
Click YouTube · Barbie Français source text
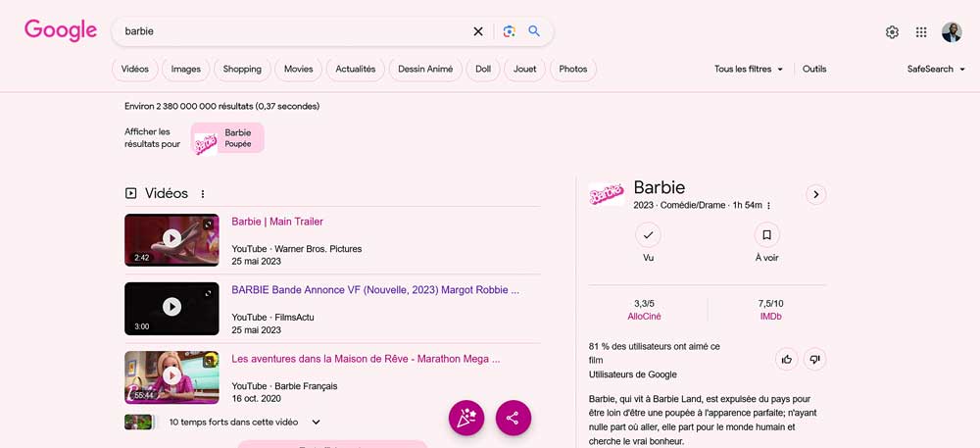[x=284, y=386]
